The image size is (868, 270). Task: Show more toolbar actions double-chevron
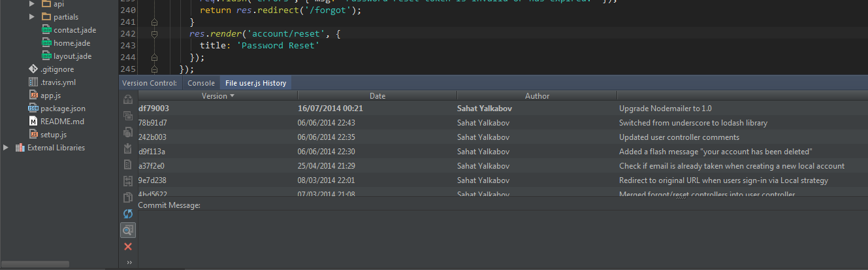[x=129, y=262]
